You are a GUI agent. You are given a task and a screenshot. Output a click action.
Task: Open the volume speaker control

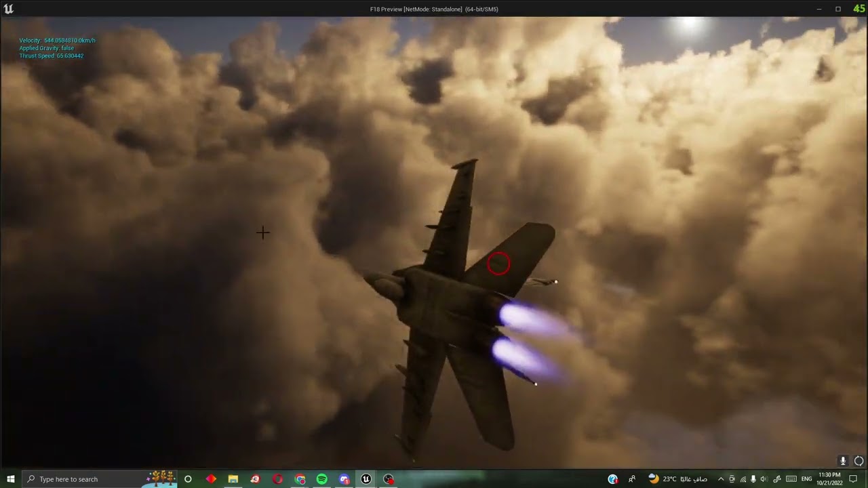pyautogui.click(x=764, y=479)
